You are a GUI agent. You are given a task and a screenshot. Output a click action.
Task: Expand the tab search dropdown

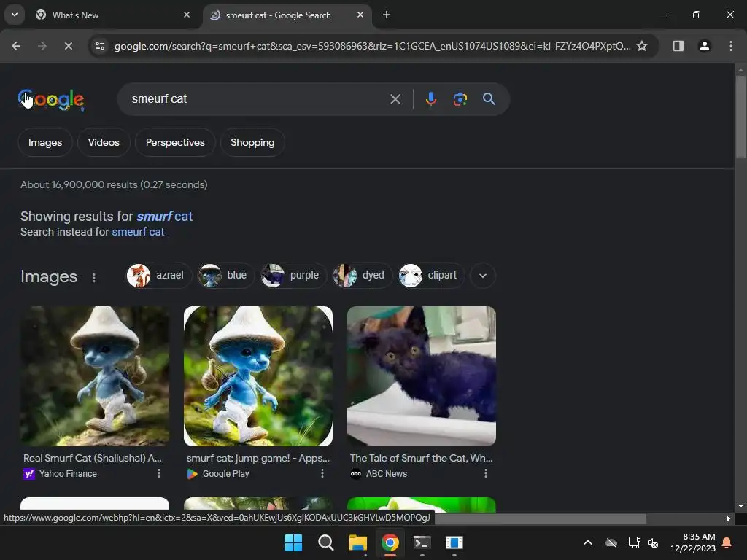coord(15,15)
